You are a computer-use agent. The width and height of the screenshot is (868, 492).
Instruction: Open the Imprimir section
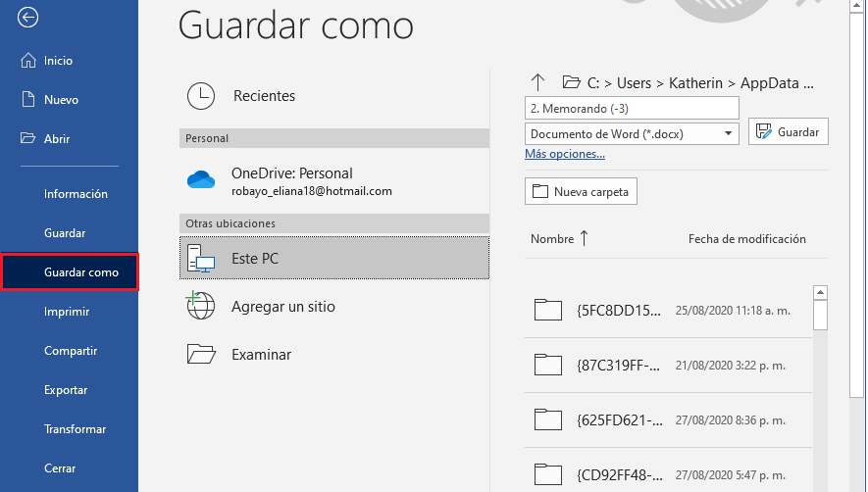(x=67, y=312)
